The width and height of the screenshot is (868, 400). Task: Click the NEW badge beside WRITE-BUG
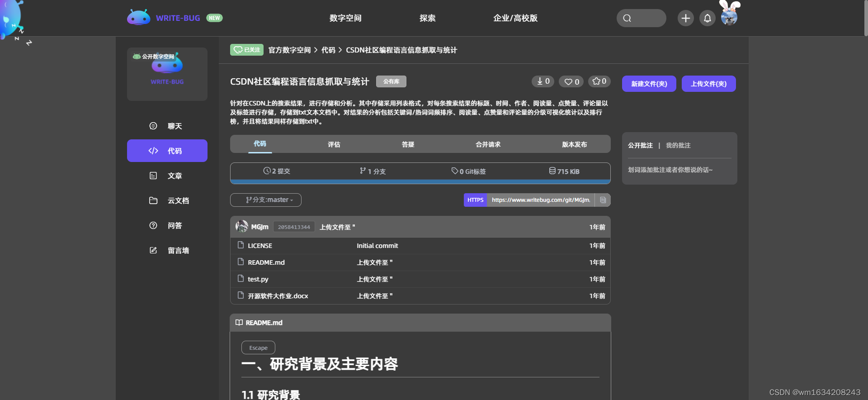coord(214,18)
